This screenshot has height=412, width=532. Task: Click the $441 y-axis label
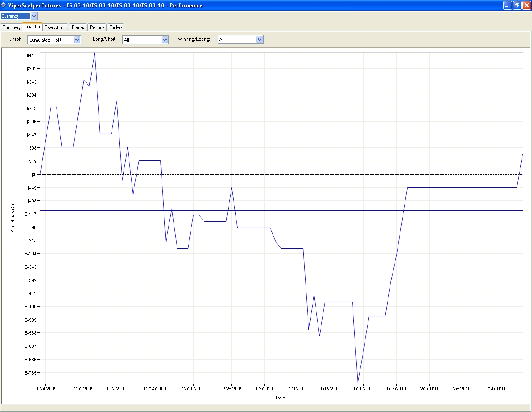[x=32, y=55]
